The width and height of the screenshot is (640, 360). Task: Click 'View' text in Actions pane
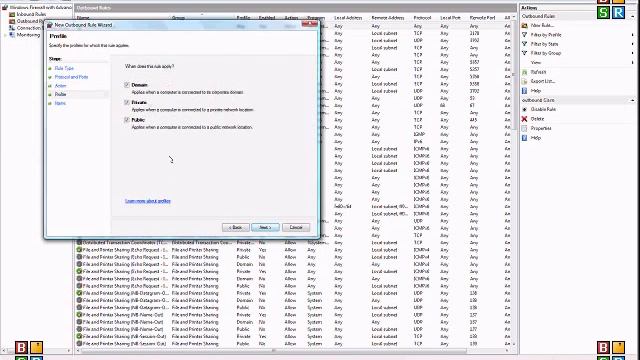[x=536, y=62]
